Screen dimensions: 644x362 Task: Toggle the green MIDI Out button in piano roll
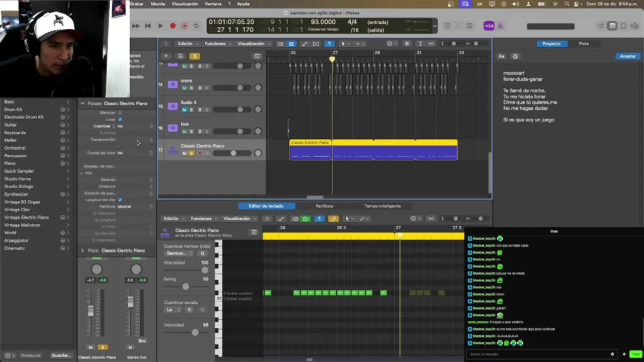[x=305, y=219]
